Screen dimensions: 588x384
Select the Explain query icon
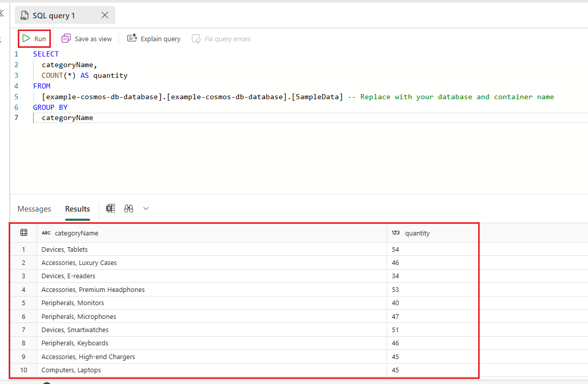(x=132, y=38)
